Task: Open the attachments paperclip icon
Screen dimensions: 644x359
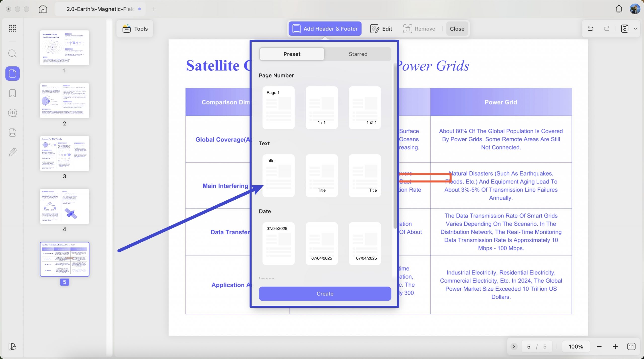Action: pyautogui.click(x=12, y=152)
